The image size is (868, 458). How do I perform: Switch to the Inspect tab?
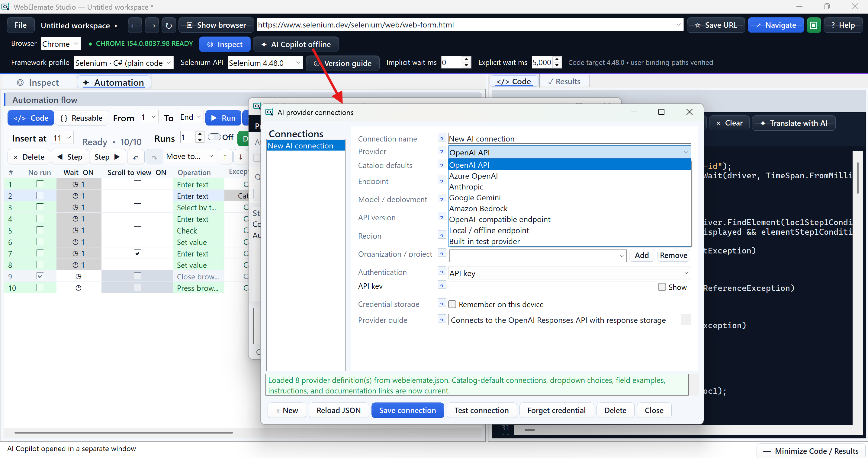coord(38,82)
